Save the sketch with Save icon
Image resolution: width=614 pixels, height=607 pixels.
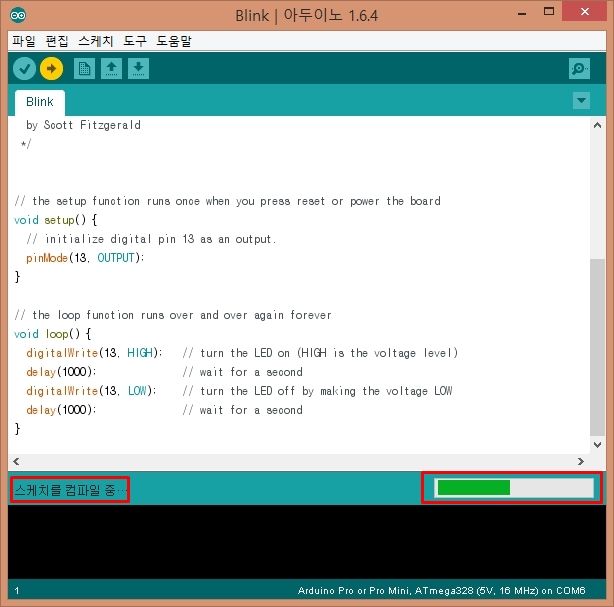(x=138, y=69)
